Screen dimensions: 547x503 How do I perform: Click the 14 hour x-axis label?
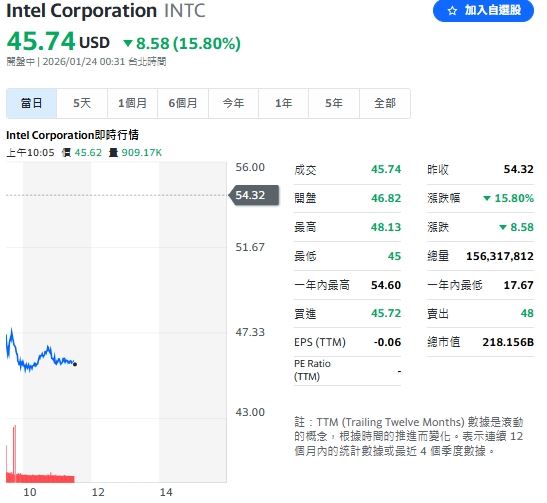tap(166, 492)
